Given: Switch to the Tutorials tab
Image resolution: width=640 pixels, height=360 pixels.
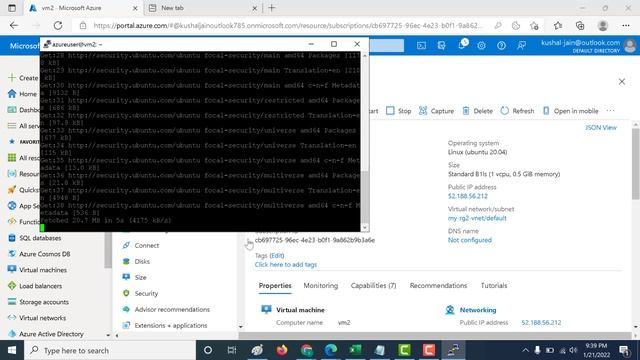Looking at the screenshot, I should 494,285.
